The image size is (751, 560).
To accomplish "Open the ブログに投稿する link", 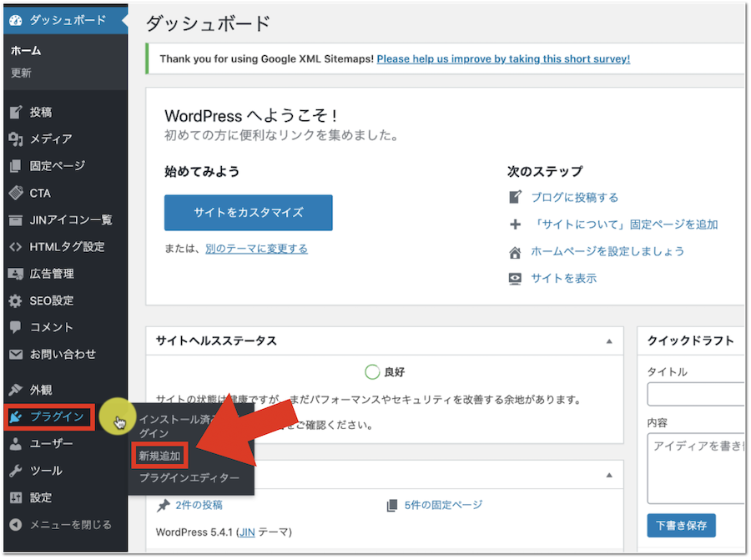I will (575, 198).
